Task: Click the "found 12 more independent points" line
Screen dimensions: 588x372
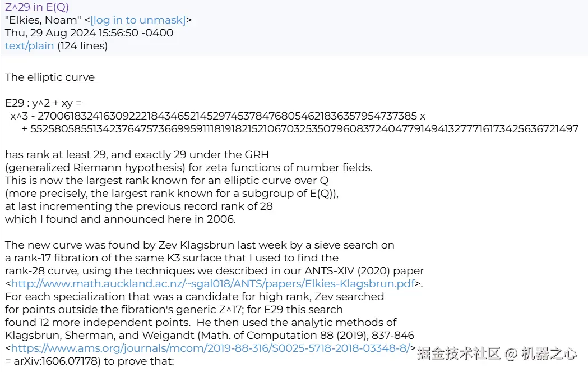Action: pyautogui.click(x=201, y=323)
